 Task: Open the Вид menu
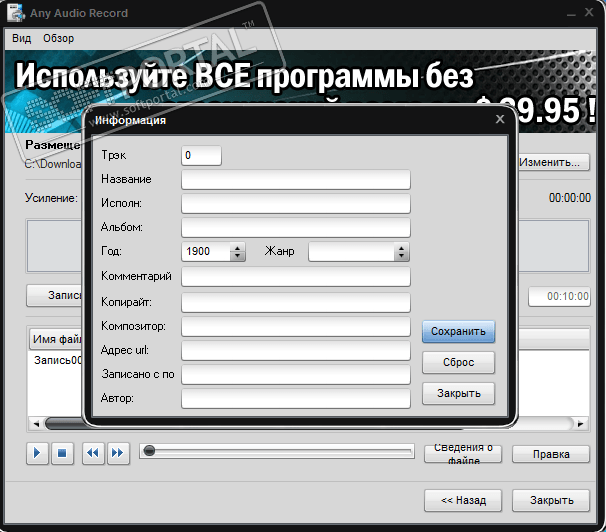tap(21, 38)
